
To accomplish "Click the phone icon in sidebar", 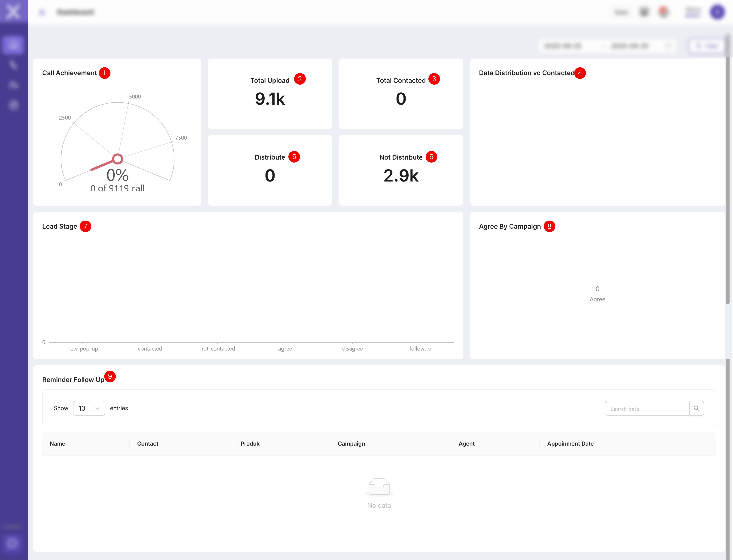I will coord(13,65).
